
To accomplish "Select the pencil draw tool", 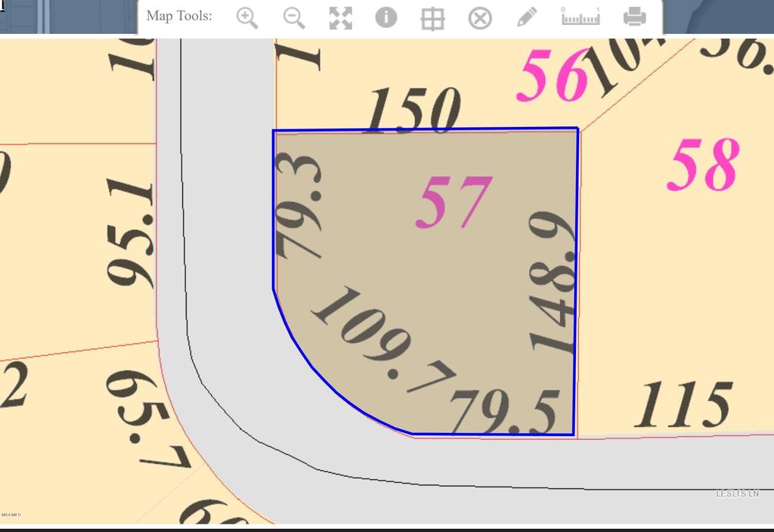I will 528,17.
